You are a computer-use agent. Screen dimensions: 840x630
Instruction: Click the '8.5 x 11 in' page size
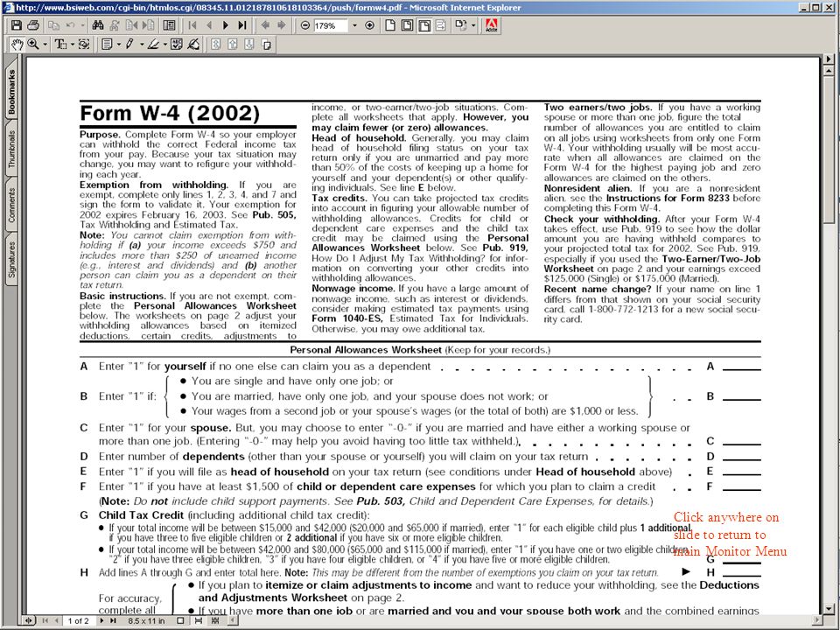coord(147,621)
